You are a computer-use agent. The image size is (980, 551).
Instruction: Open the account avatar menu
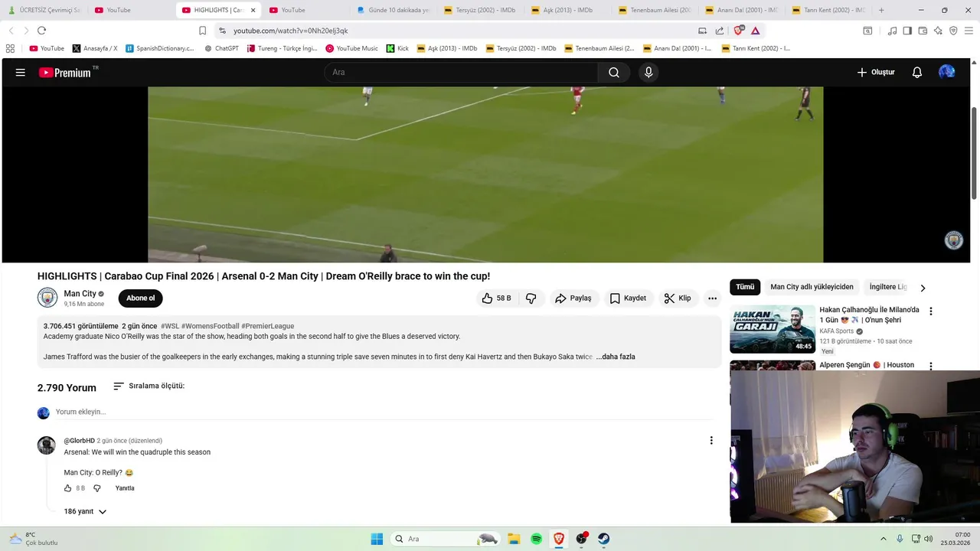click(947, 72)
